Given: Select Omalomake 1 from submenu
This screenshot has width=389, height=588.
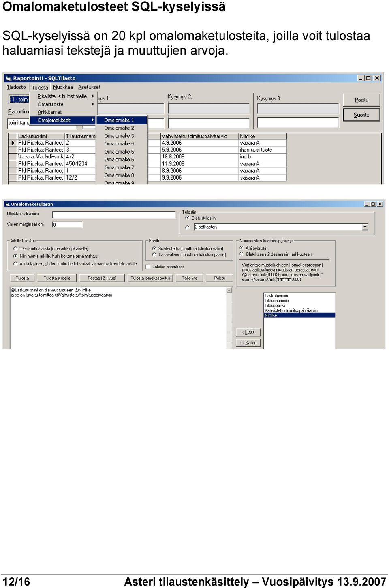Looking at the screenshot, I should tap(122, 120).
